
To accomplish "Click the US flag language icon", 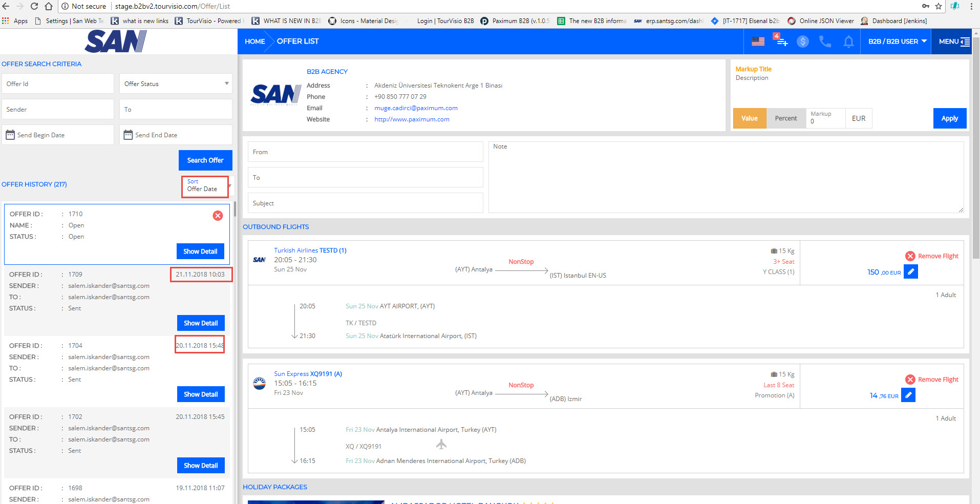I will pyautogui.click(x=758, y=41).
